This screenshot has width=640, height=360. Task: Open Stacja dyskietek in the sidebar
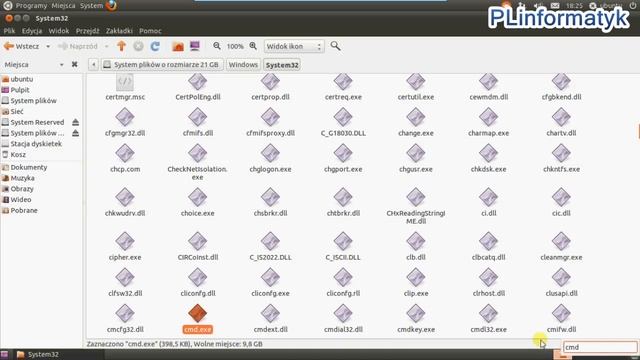36,144
